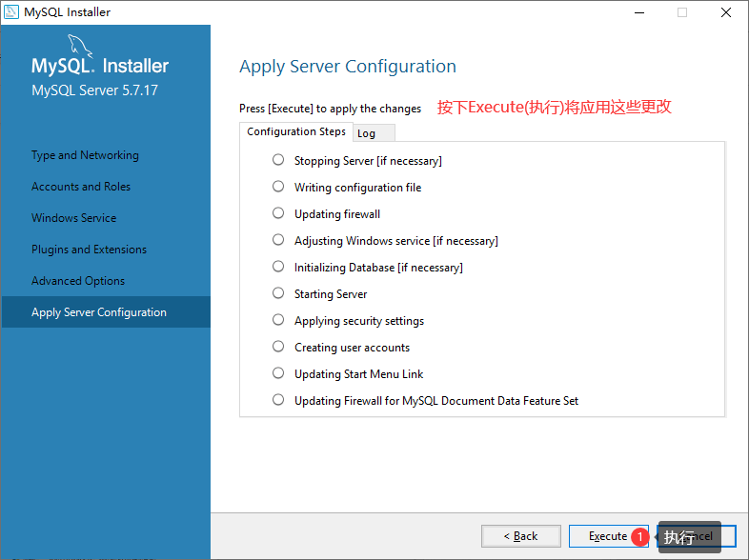Click the Document Data Feature Set firewall indicator

[278, 400]
